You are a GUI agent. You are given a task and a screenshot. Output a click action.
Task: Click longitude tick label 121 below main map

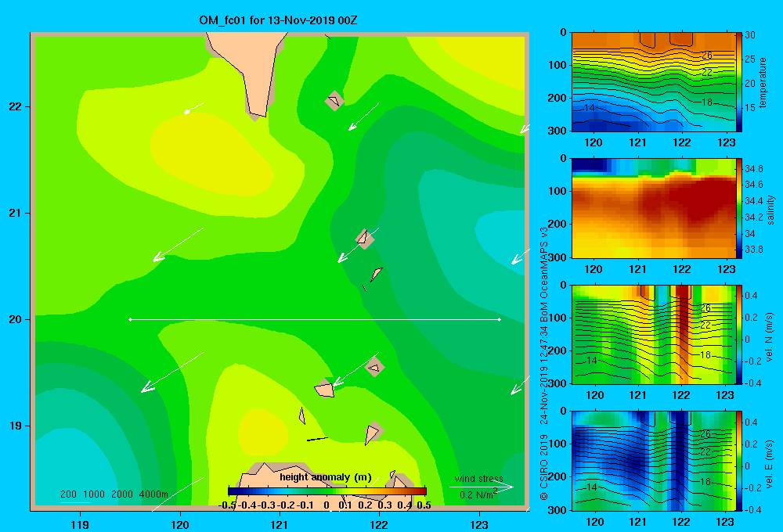(280, 524)
